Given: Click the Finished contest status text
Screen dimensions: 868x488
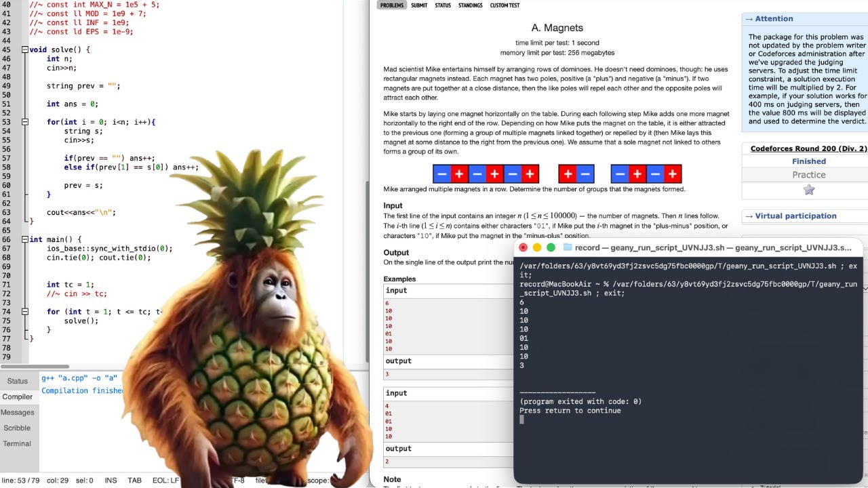Looking at the screenshot, I should [x=808, y=161].
